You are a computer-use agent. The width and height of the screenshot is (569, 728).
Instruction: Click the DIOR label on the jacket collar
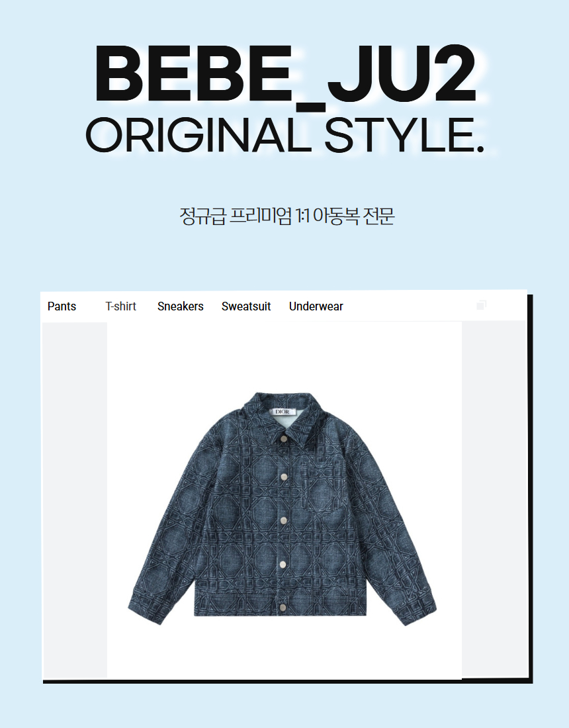282,412
